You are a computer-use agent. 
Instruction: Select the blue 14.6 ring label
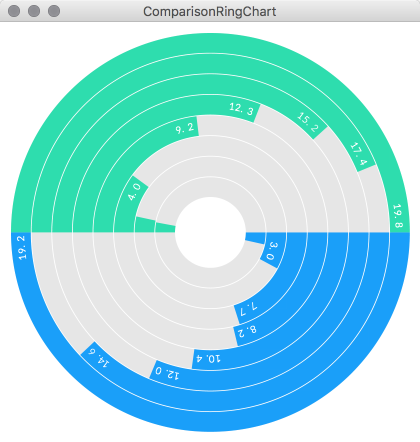[98, 358]
